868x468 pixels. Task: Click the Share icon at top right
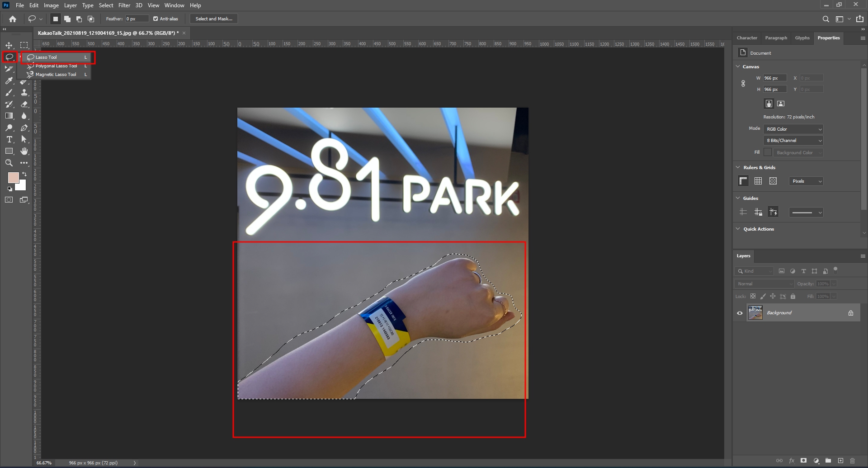point(860,19)
